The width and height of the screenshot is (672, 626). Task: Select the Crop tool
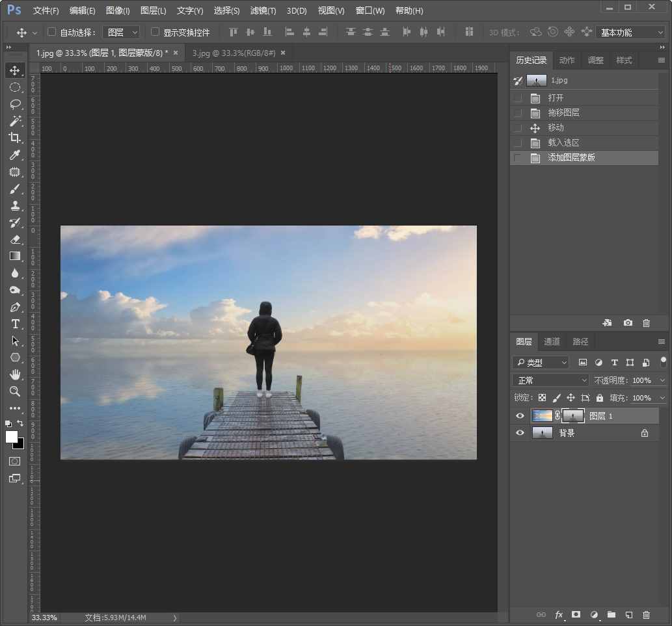coord(15,137)
